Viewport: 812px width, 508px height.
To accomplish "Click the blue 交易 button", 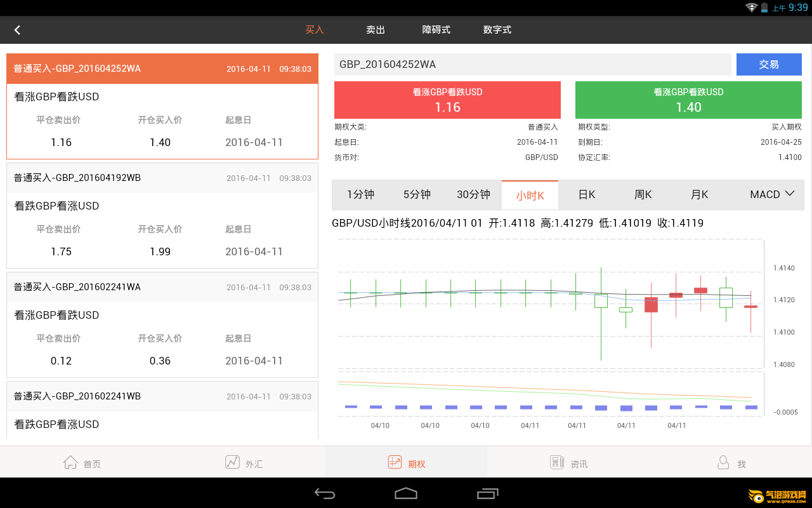I will [769, 64].
